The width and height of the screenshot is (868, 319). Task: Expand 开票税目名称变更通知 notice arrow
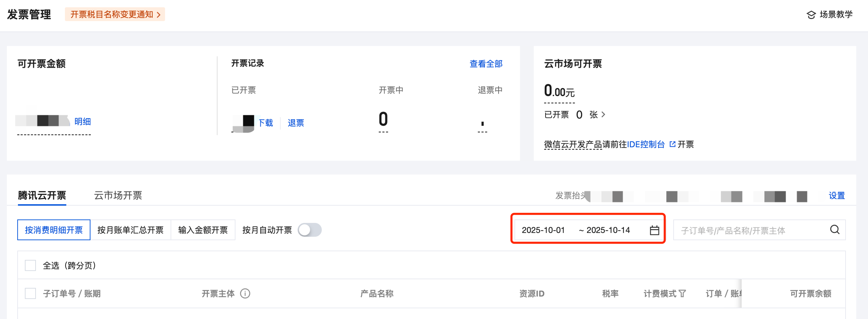tap(159, 15)
